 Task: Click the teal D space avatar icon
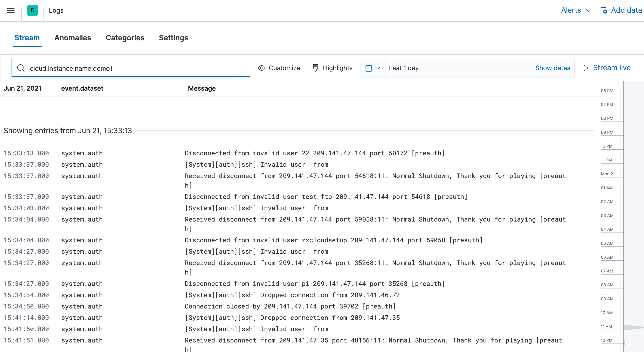32,10
